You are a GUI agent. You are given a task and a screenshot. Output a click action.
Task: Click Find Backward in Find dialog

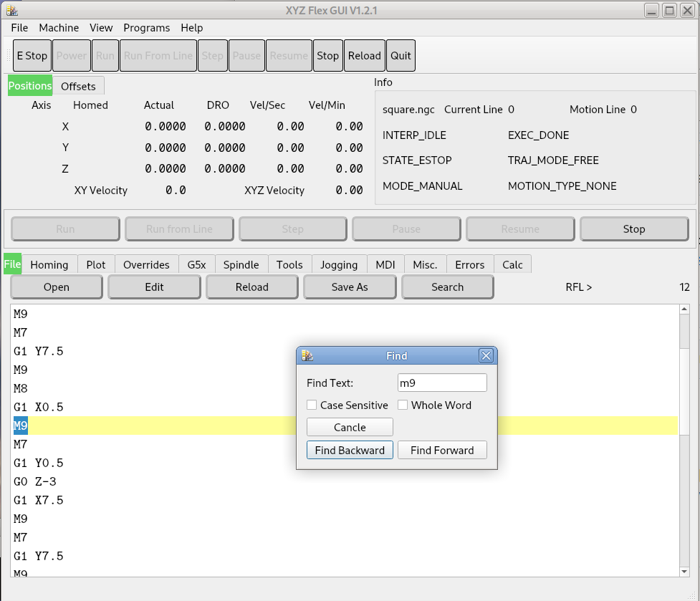(350, 450)
